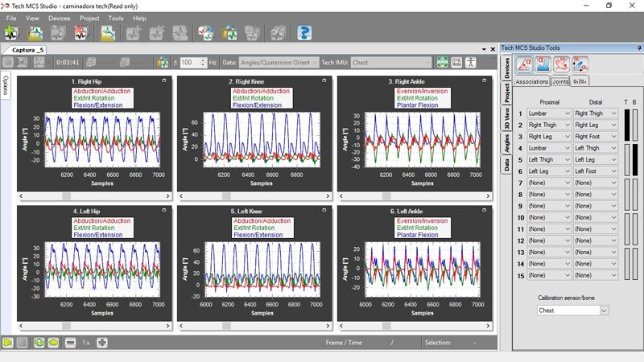
Task: Click the plus speed increase icon
Action: (102, 343)
